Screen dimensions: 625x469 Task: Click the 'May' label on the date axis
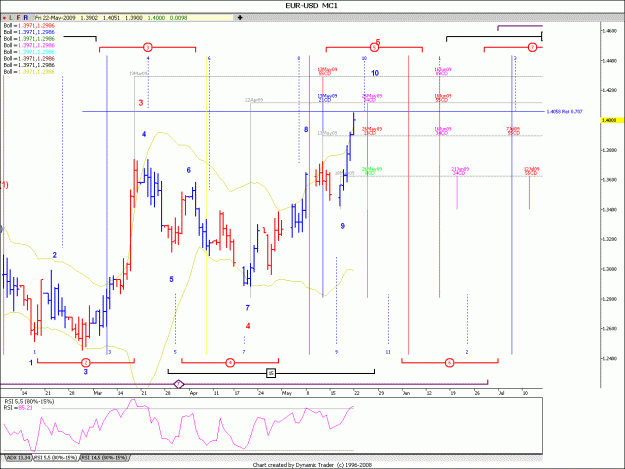(x=287, y=393)
